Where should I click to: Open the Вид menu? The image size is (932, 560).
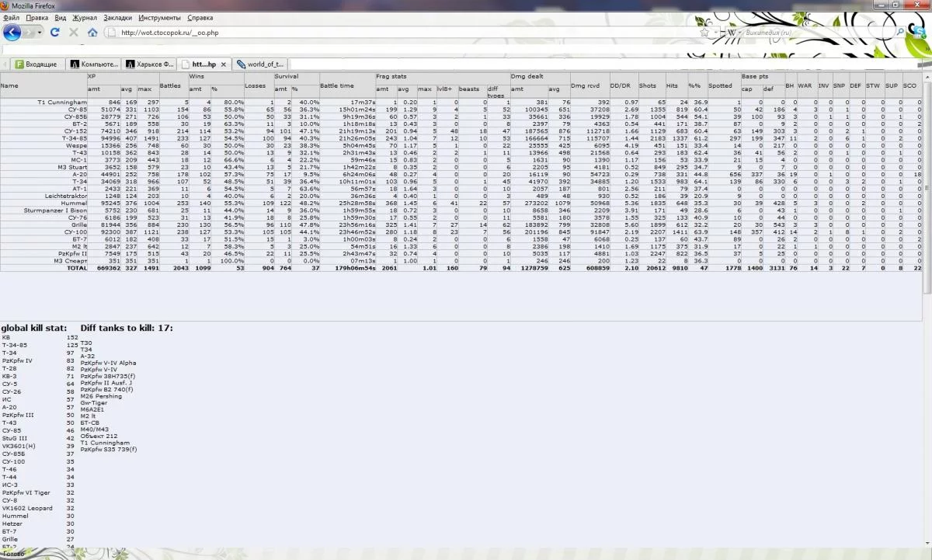pos(61,17)
